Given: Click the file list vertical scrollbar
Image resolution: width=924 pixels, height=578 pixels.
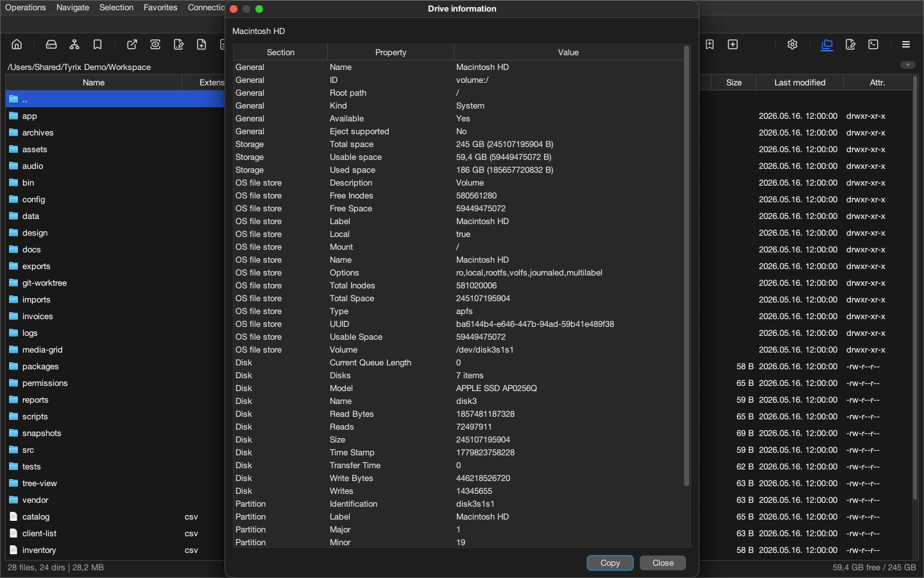Looking at the screenshot, I should tap(915, 289).
